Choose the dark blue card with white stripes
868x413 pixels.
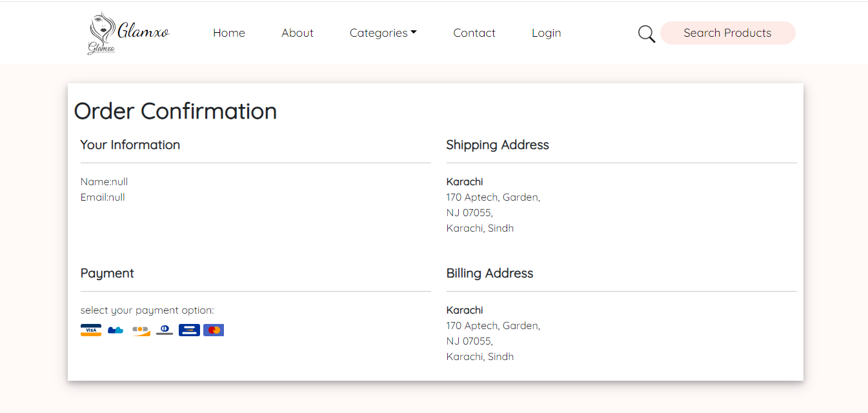click(189, 330)
